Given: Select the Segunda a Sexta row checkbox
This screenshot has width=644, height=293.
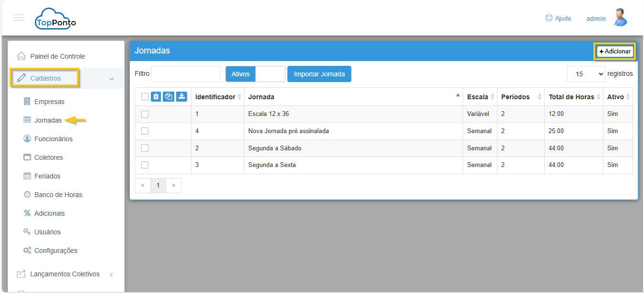Looking at the screenshot, I should click(x=145, y=165).
